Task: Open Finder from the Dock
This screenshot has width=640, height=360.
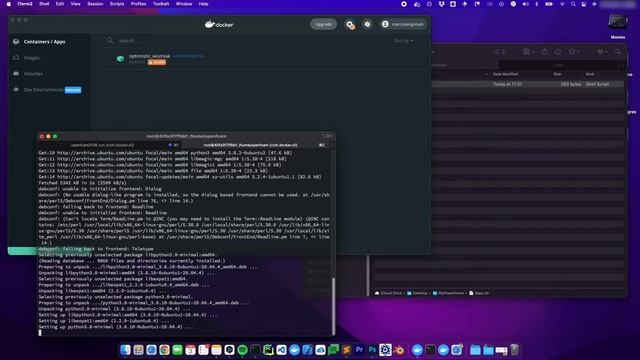Action: coord(125,350)
